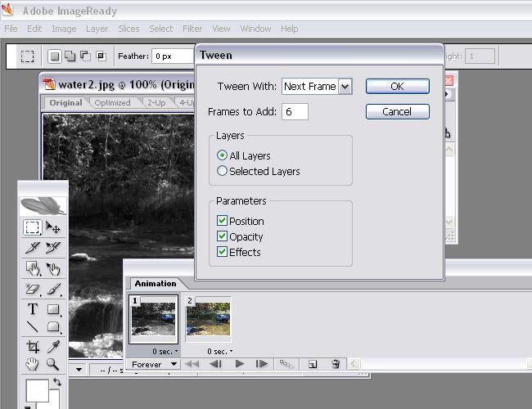Switch to the Optimized tab

112,102
